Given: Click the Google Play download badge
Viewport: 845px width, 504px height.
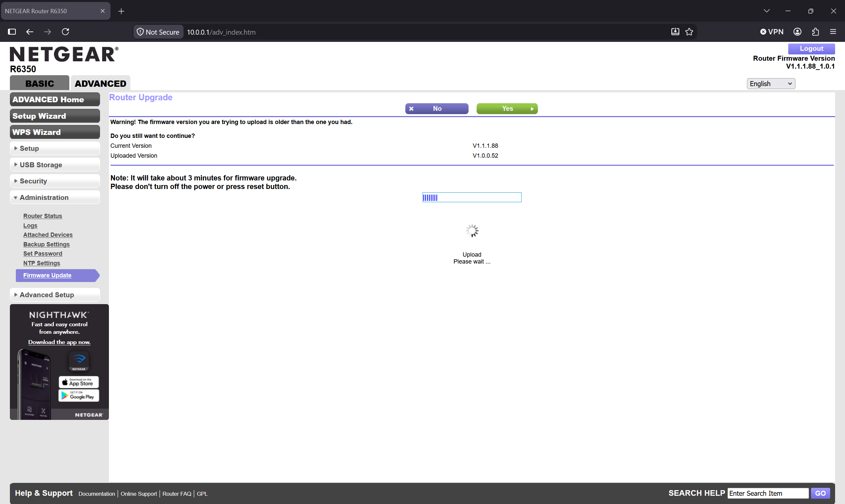Looking at the screenshot, I should (79, 395).
